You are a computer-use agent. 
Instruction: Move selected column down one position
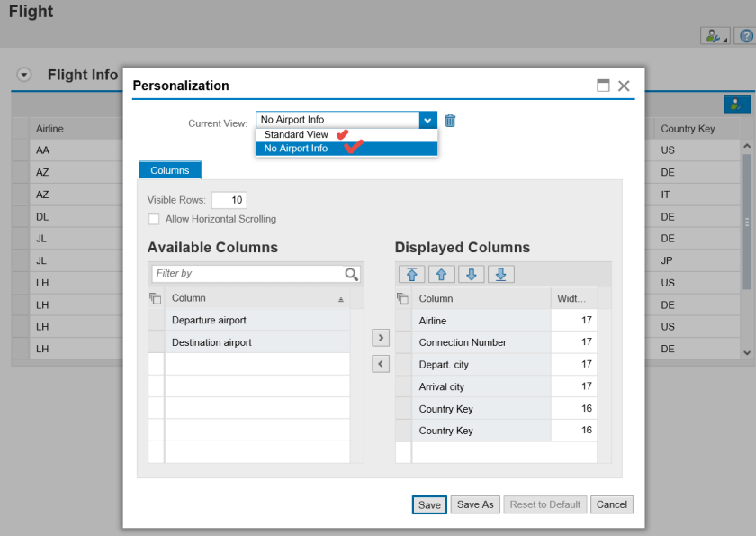point(471,274)
